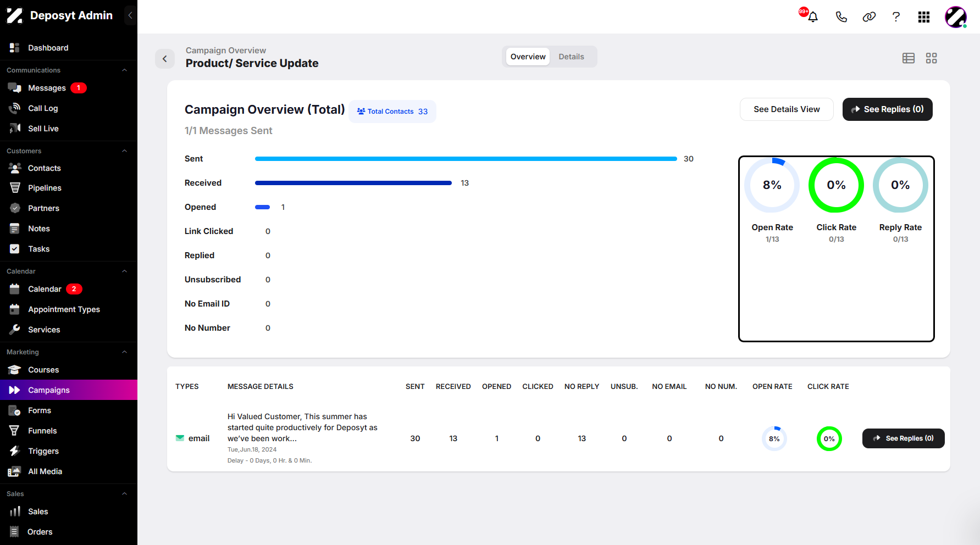Collapse the Communications section
The width and height of the screenshot is (980, 545).
coord(124,70)
